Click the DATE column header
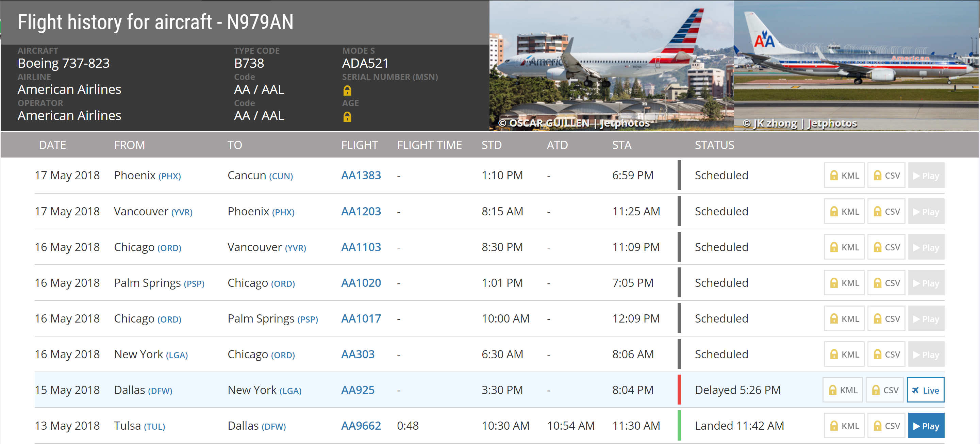The height and width of the screenshot is (444, 980). pyautogui.click(x=52, y=145)
